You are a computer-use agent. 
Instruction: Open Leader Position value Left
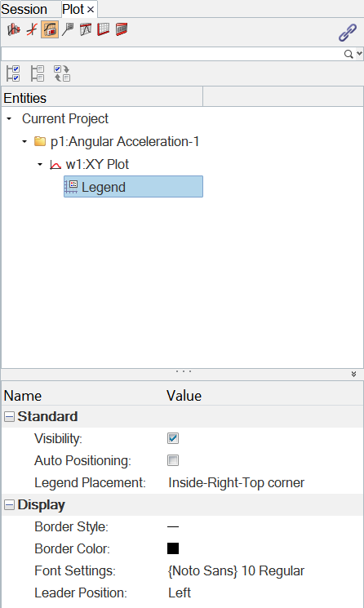coord(180,592)
